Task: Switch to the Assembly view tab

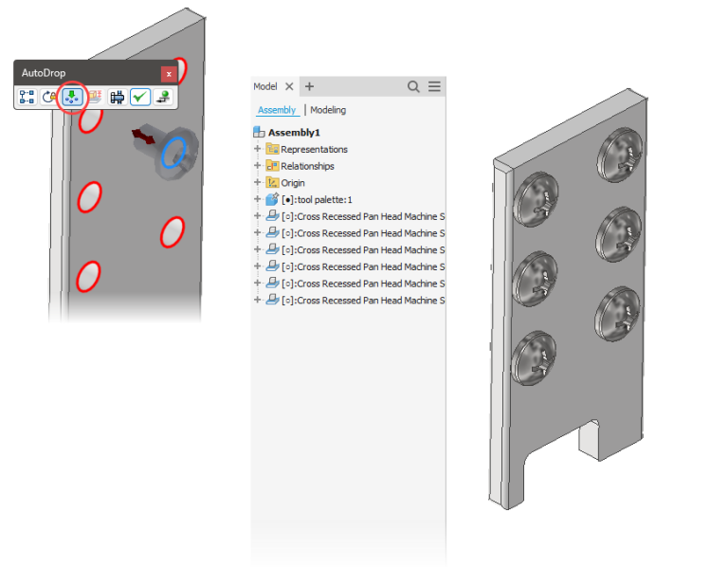Action: pyautogui.click(x=277, y=110)
